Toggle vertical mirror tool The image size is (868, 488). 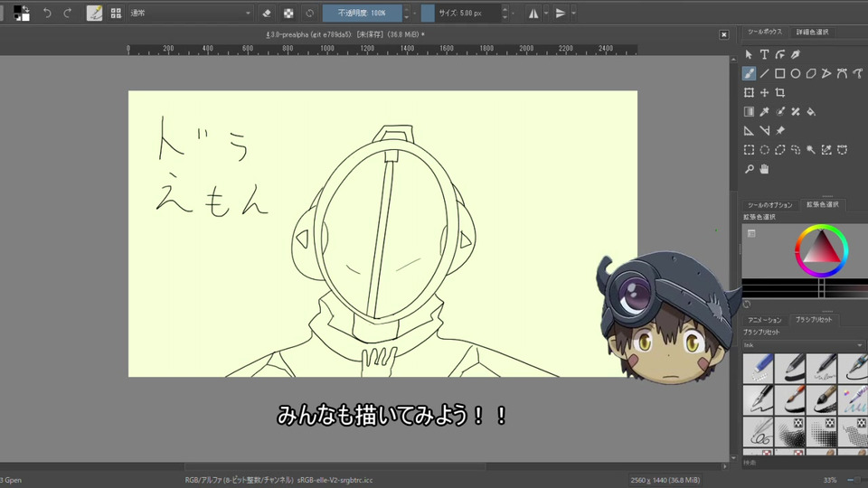tap(561, 13)
